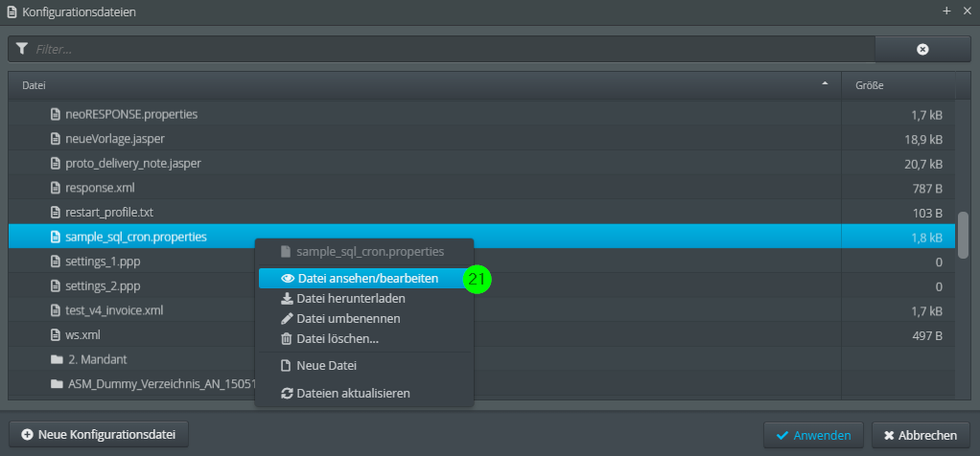Click the vertical scrollbar thumb of the file list
Viewport: 980px width, 456px height.
pos(963,234)
